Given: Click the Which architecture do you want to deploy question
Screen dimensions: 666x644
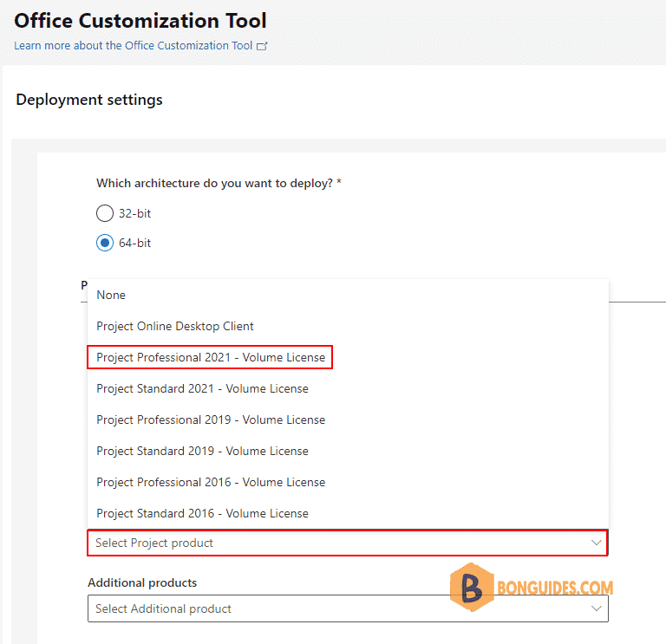Looking at the screenshot, I should [x=219, y=183].
